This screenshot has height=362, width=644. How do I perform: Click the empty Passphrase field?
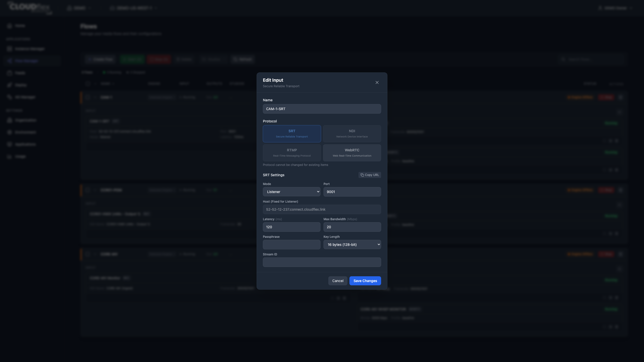click(292, 245)
